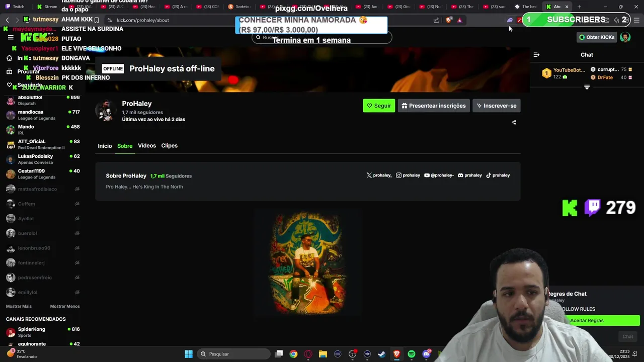Open Spotify from the taskbar
Image resolution: width=644 pixels, height=362 pixels.
point(412,354)
